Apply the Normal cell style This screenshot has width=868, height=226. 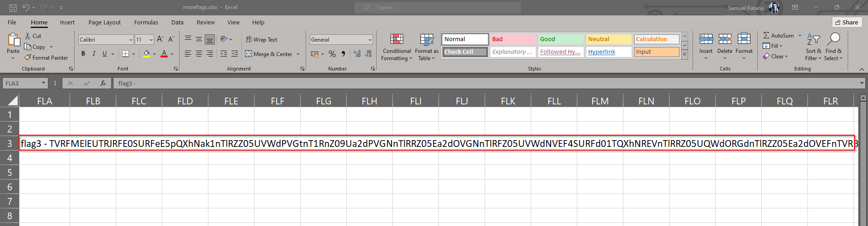pyautogui.click(x=465, y=39)
